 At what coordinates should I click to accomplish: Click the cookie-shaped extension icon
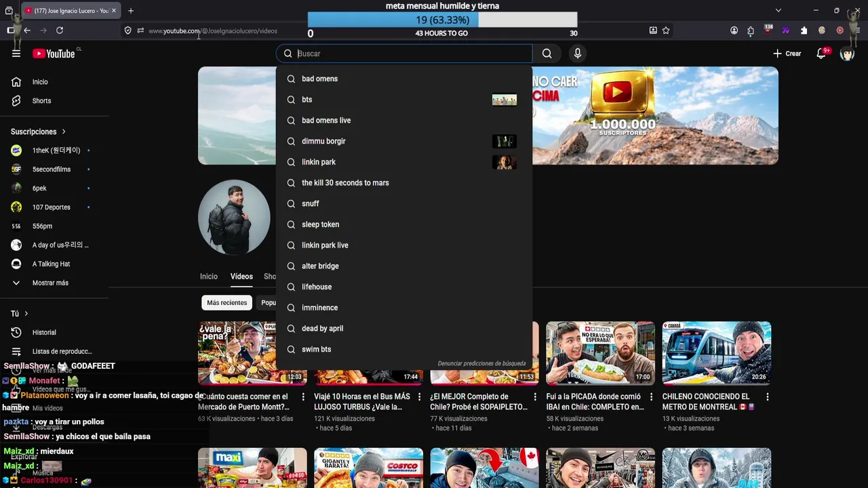pos(821,30)
